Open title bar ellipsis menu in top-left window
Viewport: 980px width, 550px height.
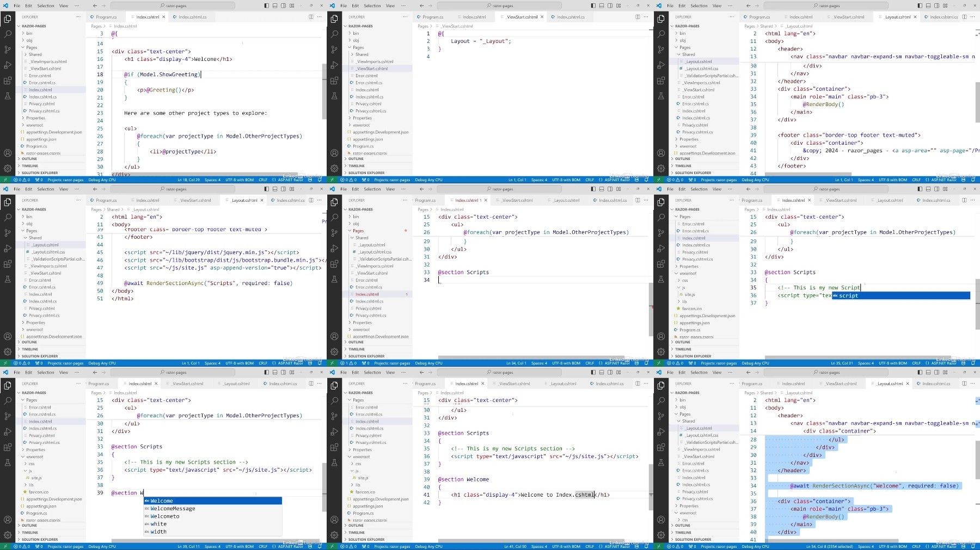coord(78,5)
